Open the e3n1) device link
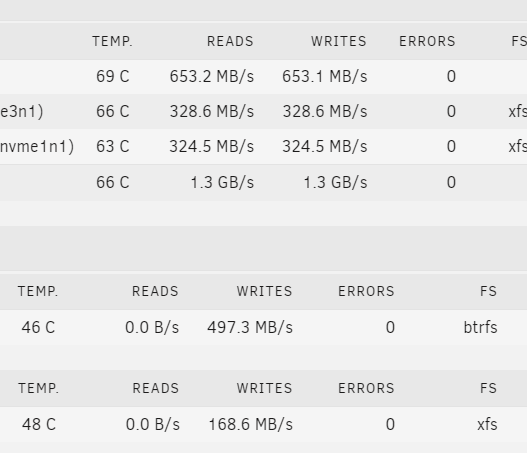The width and height of the screenshot is (527, 453). pos(22,112)
